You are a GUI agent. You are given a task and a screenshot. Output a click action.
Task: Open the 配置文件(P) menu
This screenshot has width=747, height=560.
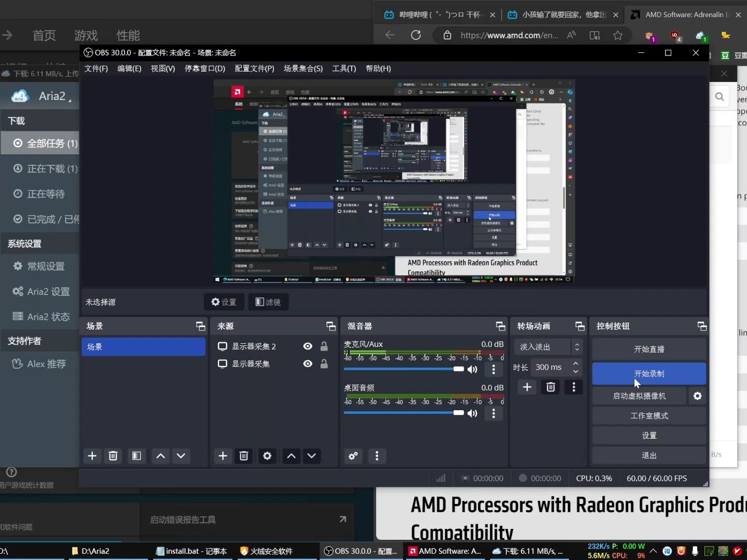tap(254, 68)
